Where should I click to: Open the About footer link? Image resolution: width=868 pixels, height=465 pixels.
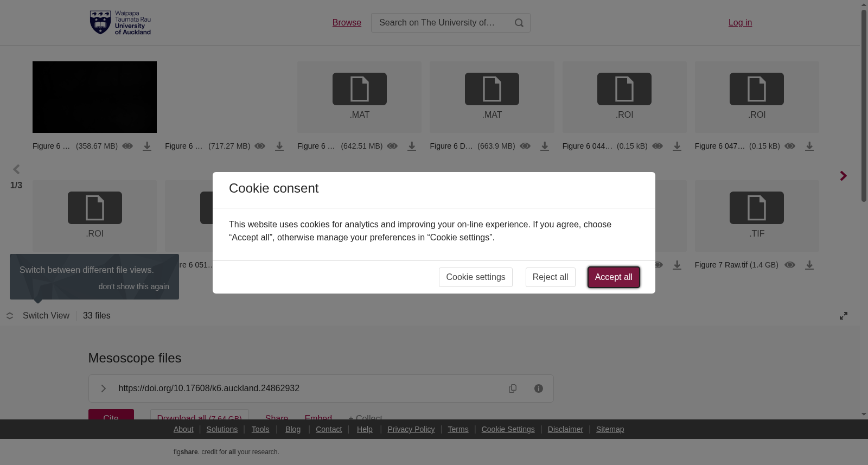(x=183, y=429)
